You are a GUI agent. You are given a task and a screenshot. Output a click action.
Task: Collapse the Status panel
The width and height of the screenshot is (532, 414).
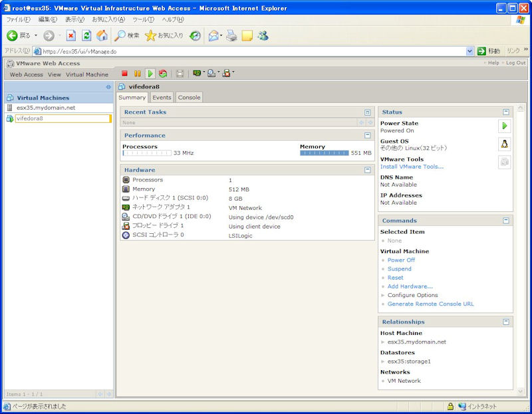coord(506,112)
